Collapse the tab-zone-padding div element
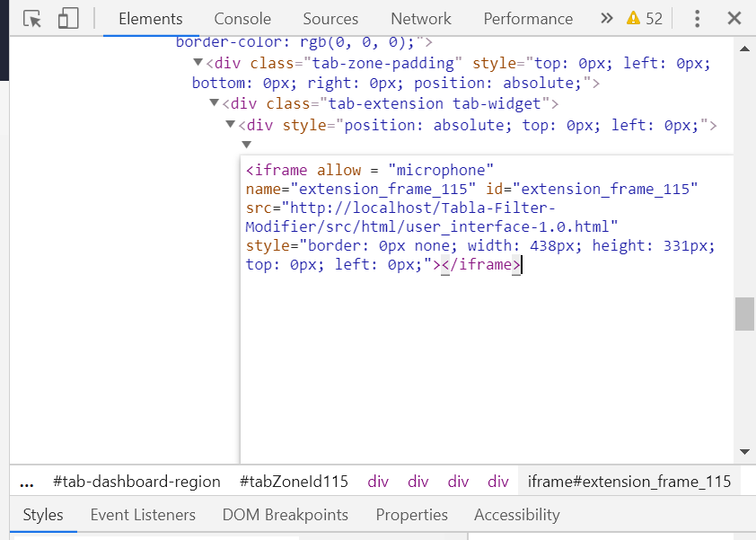This screenshot has width=756, height=540. click(x=198, y=64)
